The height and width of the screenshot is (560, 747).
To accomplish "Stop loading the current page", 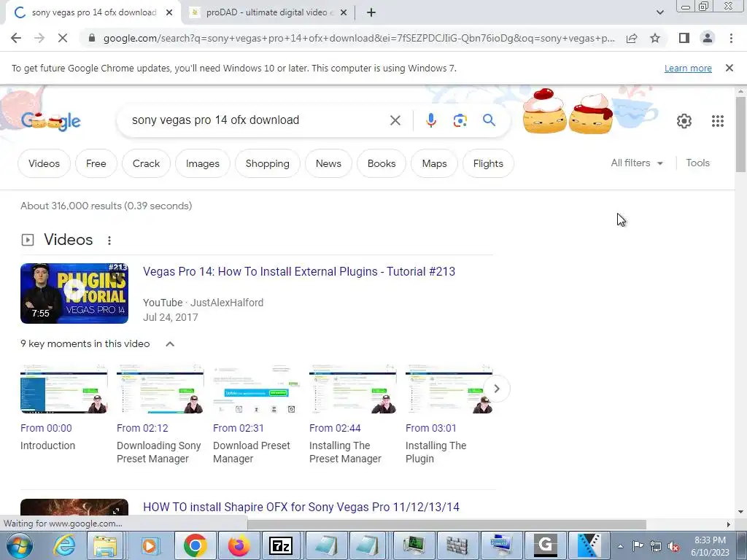I will (63, 38).
